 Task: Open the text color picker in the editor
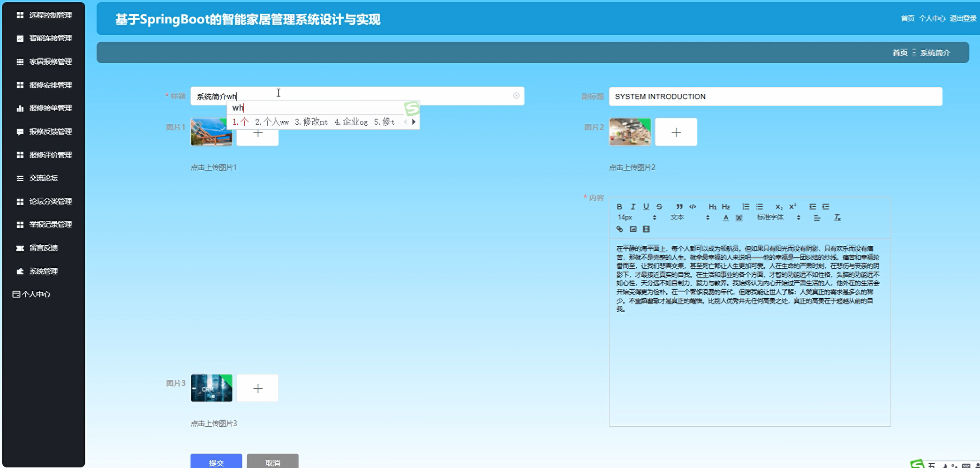[725, 217]
